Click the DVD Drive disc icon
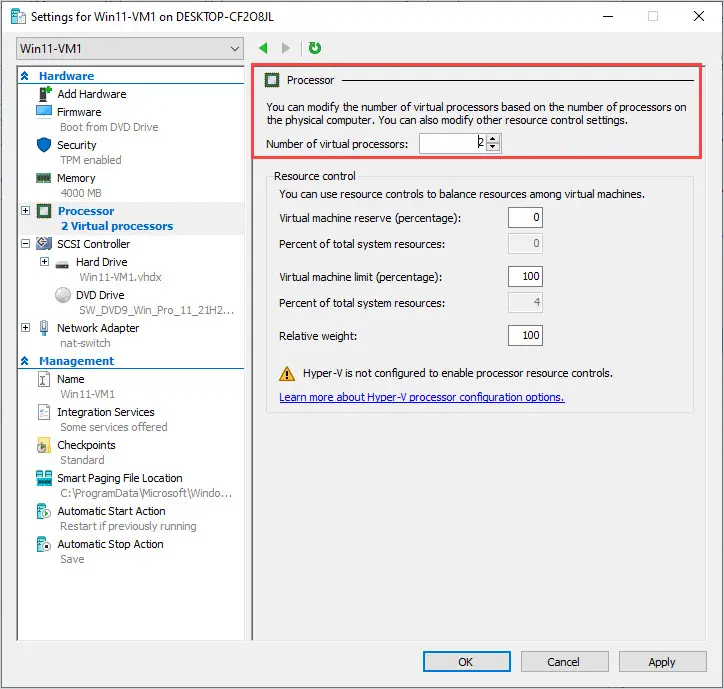 63,295
